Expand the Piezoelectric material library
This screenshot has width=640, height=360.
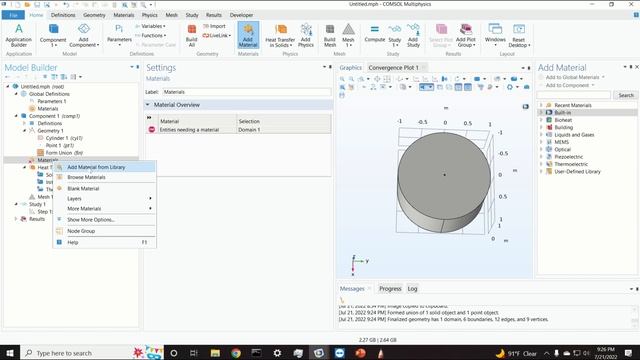[541, 157]
